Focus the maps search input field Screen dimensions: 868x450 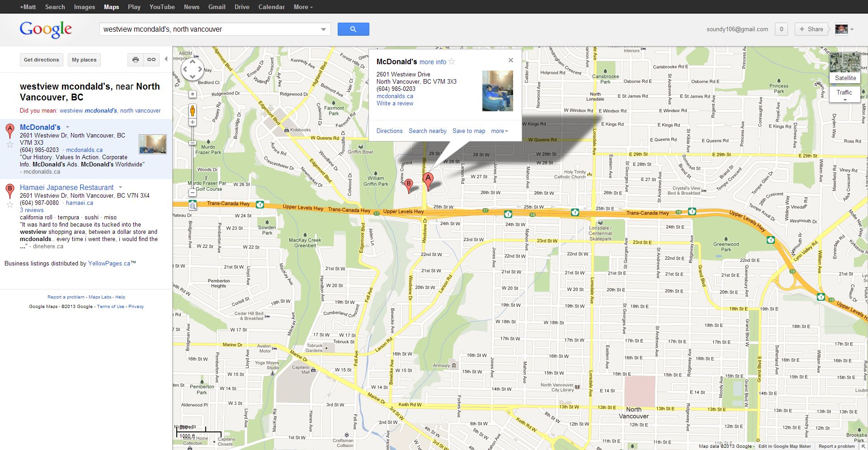(x=209, y=29)
